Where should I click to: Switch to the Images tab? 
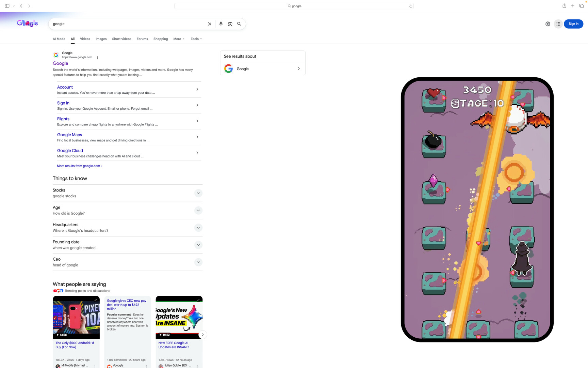(101, 39)
